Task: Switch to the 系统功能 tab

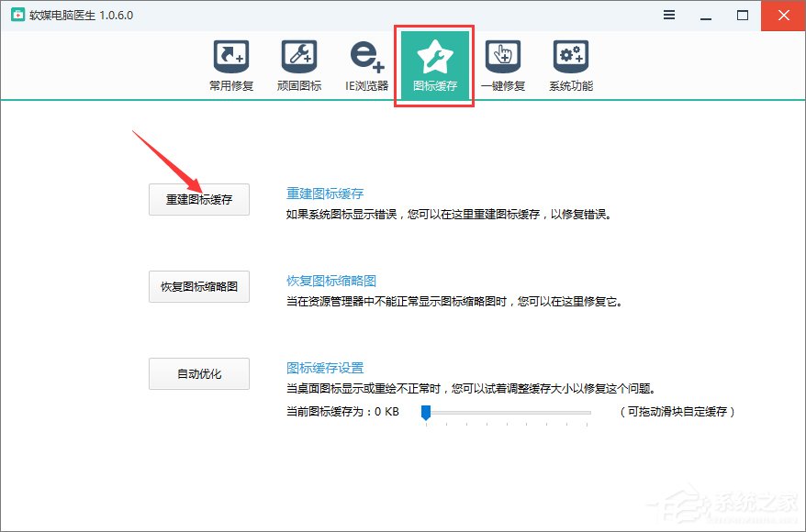Action: tap(570, 64)
